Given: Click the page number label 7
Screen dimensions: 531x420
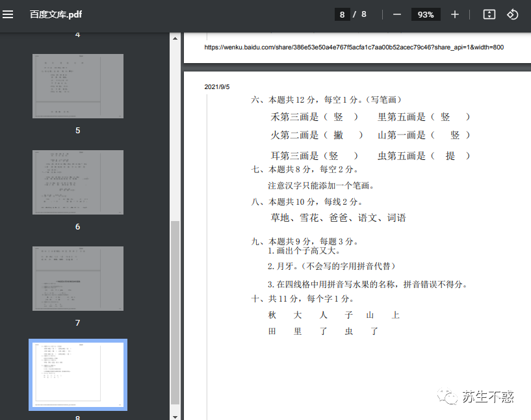Looking at the screenshot, I should 78,322.
